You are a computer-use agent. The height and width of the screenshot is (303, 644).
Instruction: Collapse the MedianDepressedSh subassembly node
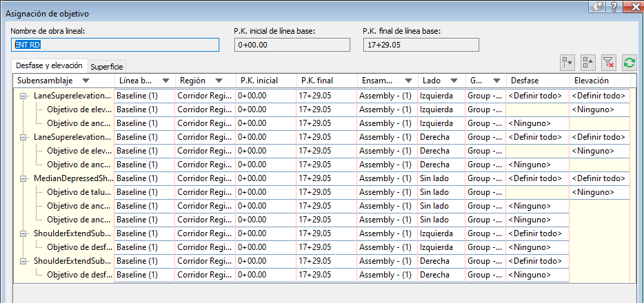pyautogui.click(x=23, y=178)
